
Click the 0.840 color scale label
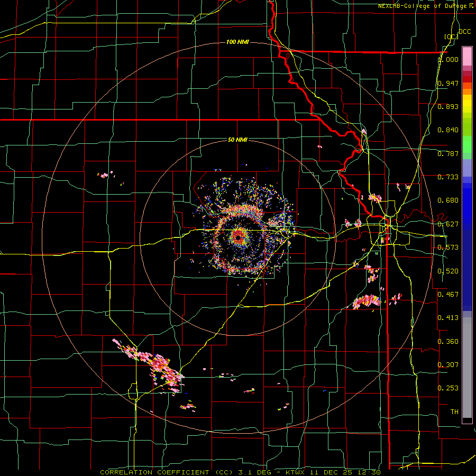pyautogui.click(x=448, y=130)
